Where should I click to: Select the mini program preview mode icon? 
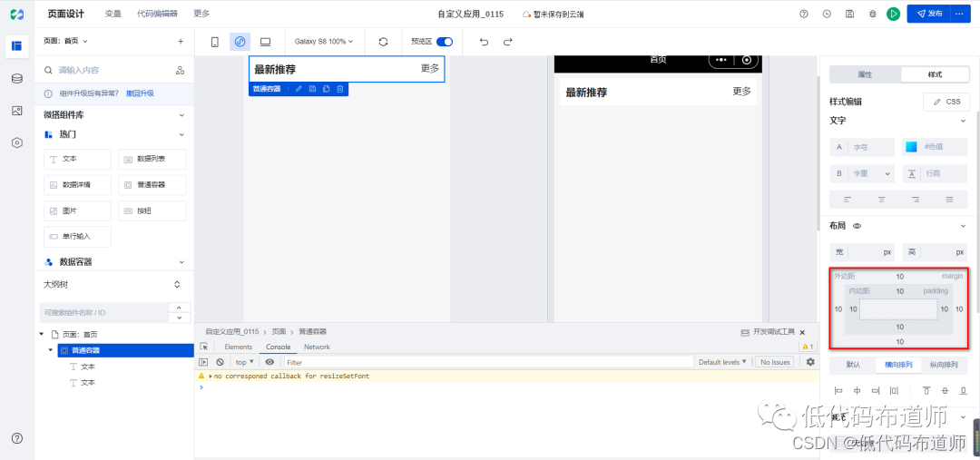240,42
